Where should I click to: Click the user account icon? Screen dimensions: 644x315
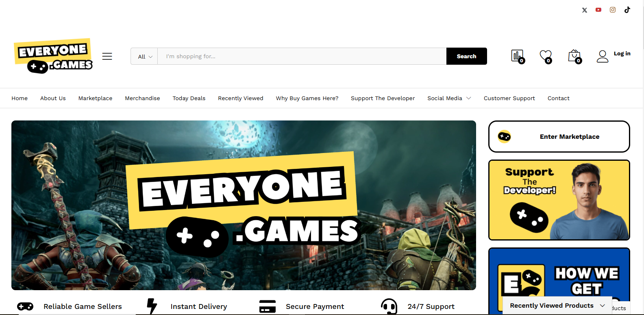(x=603, y=56)
